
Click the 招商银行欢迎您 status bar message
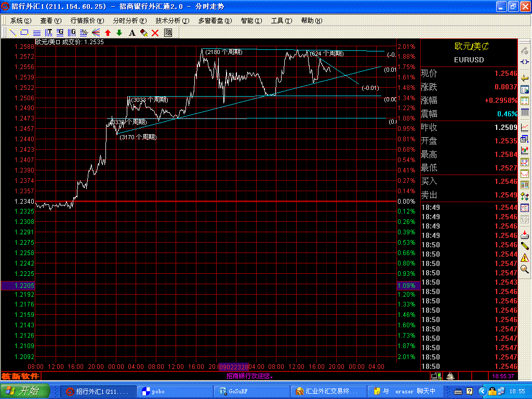pos(250,376)
